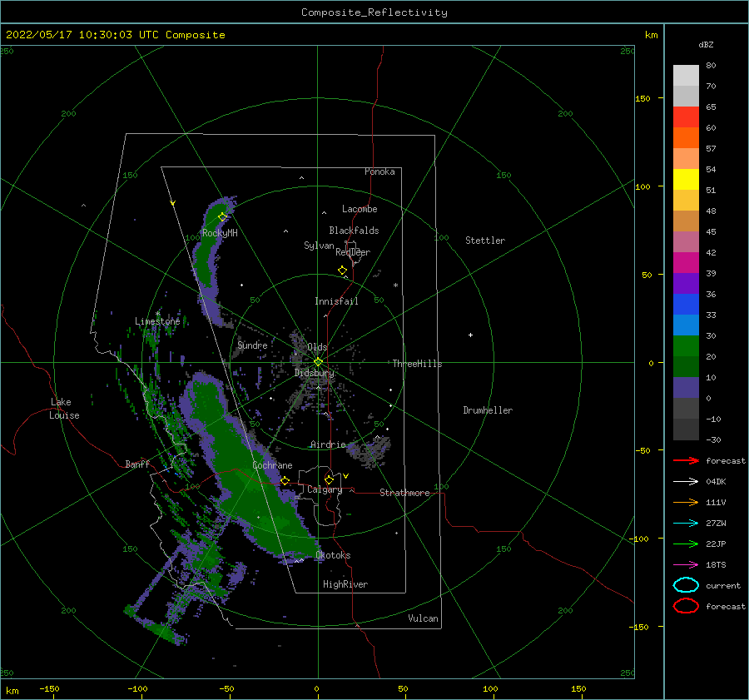Image resolution: width=749 pixels, height=700 pixels.
Task: Click the -150 tick label on bottom axis
Action: pos(49,688)
